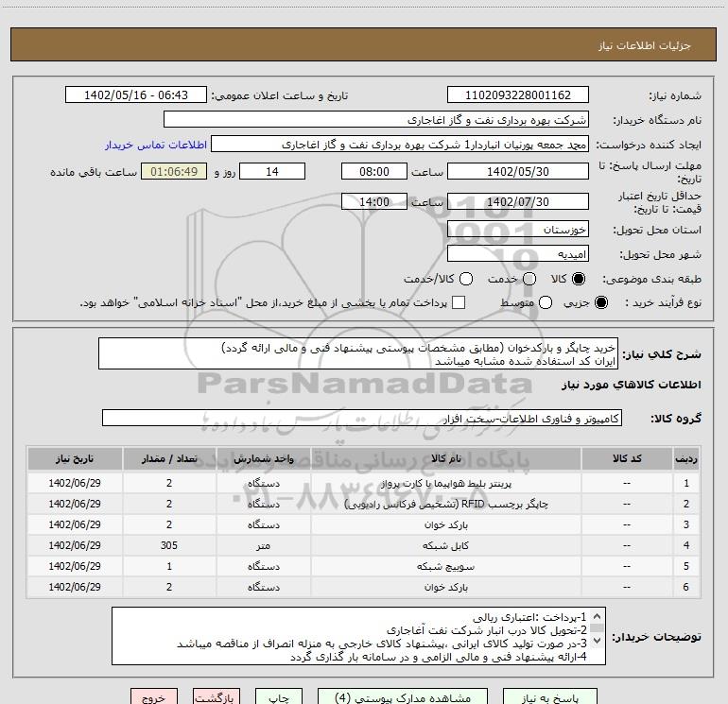
Task: Select the متوسط purchase type radio
Action: 546,302
